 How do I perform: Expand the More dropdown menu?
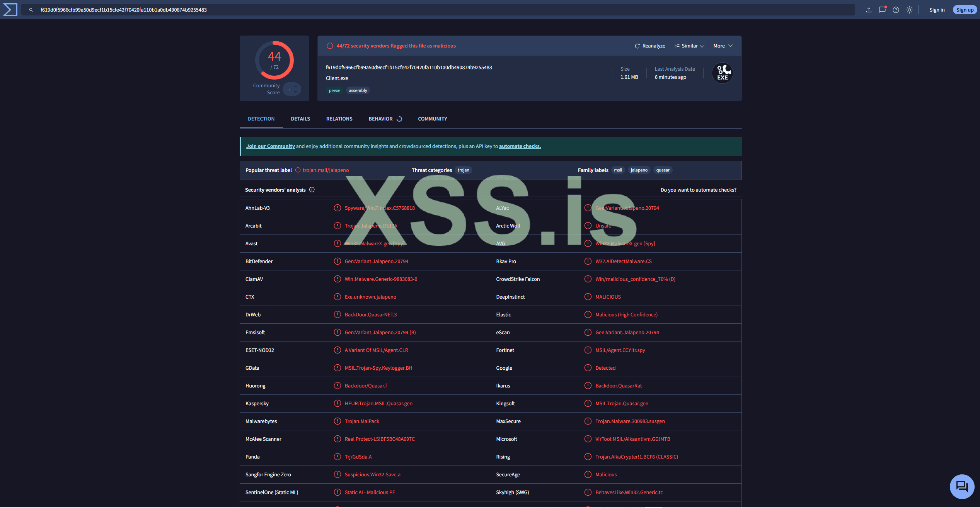click(x=723, y=46)
